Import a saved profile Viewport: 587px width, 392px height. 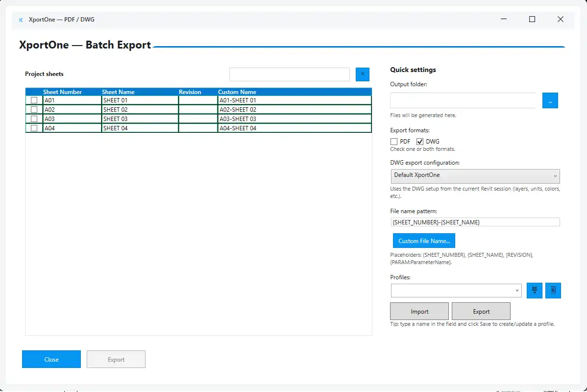coord(419,311)
